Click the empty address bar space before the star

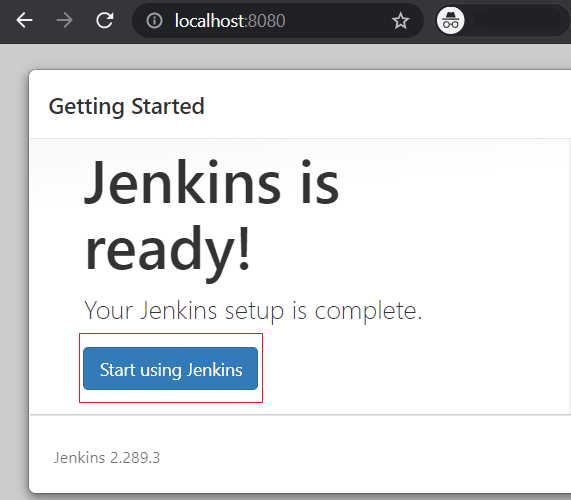(x=339, y=21)
